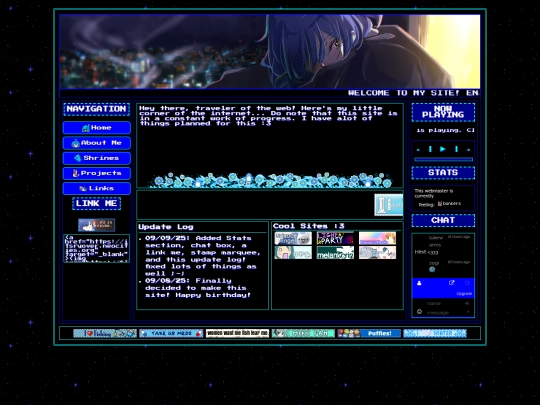Screen dimensions: 540x405
Task: Open the chat emoji picker icon
Action: (419, 312)
